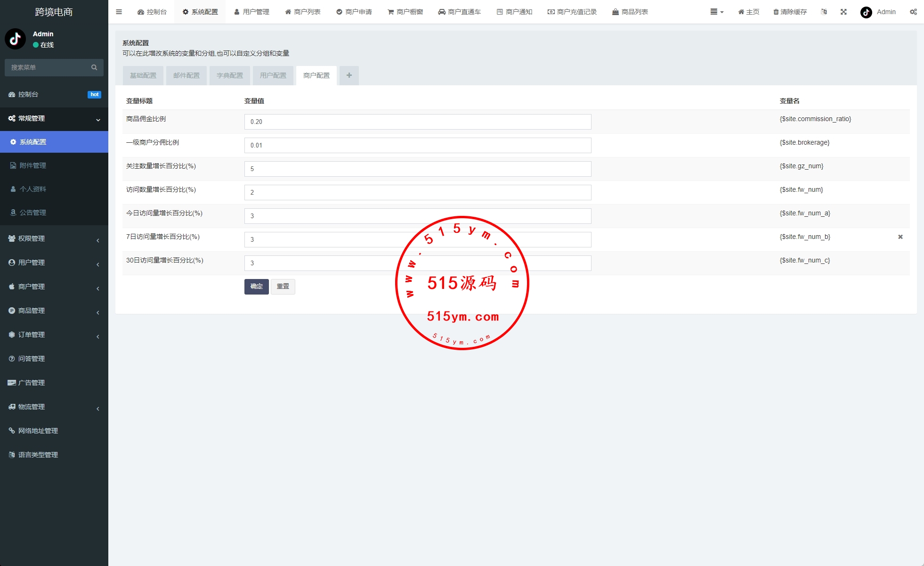Click the hamburger sidebar toggle icon
The image size is (924, 566).
pyautogui.click(x=119, y=12)
